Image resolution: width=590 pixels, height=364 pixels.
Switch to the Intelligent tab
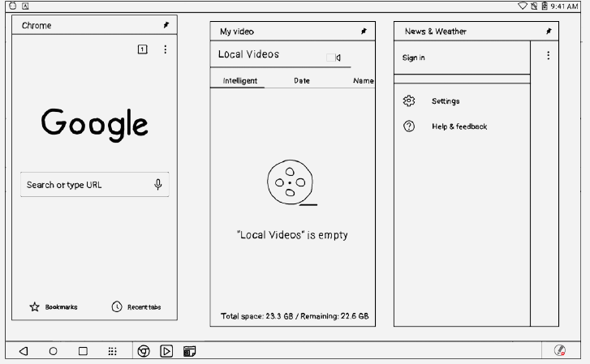239,80
